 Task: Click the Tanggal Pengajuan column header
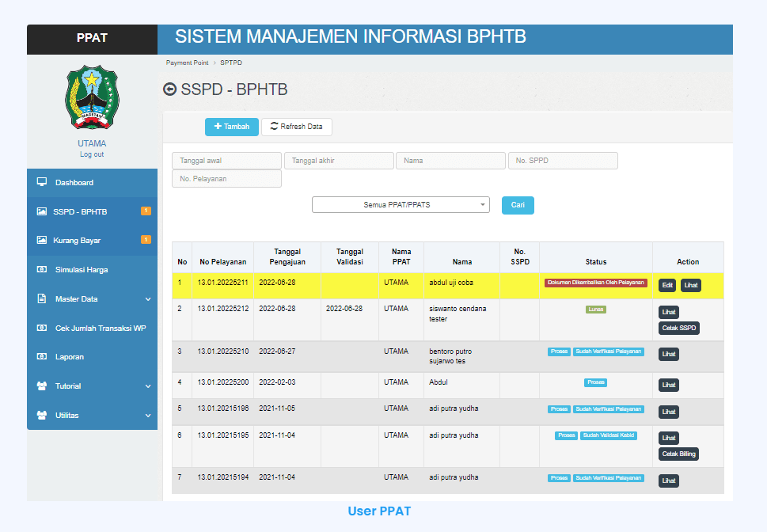[287, 257]
